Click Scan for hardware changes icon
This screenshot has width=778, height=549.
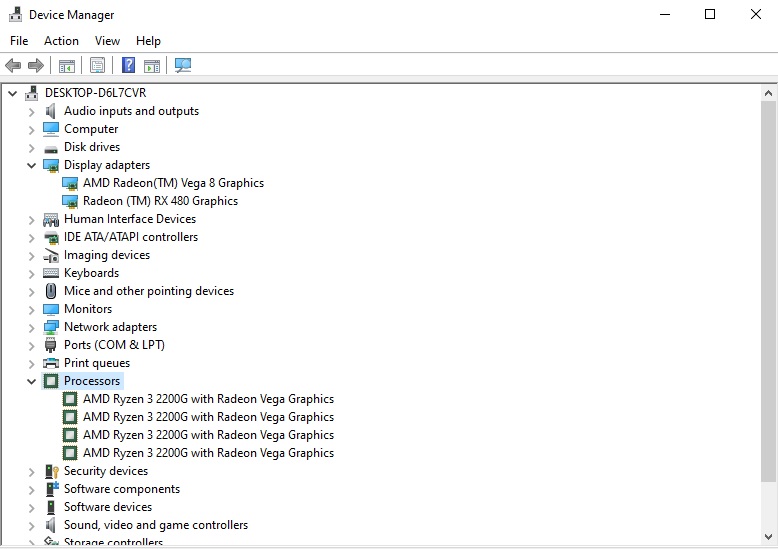[x=183, y=66]
